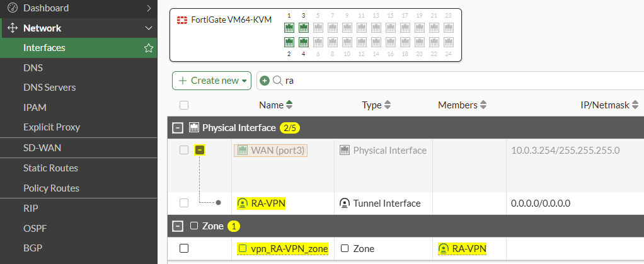
Task: Click port 1 in faceplate
Action: pos(289,28)
